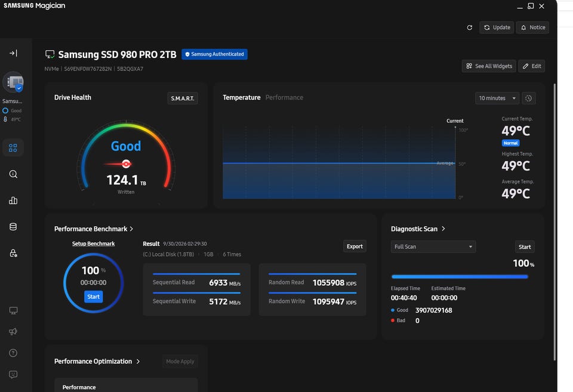This screenshot has height=392, width=573.
Task: Click the drive monitor icon beside SSD name
Action: pyautogui.click(x=50, y=54)
